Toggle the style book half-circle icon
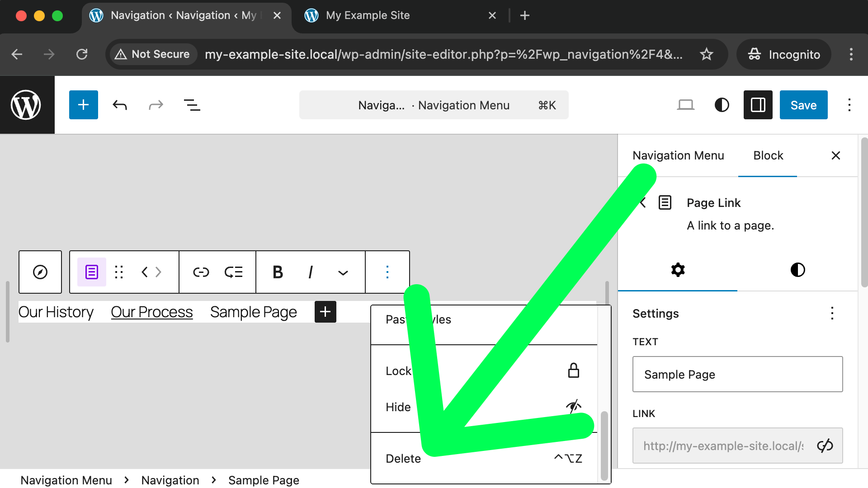This screenshot has width=868, height=488. pos(722,105)
